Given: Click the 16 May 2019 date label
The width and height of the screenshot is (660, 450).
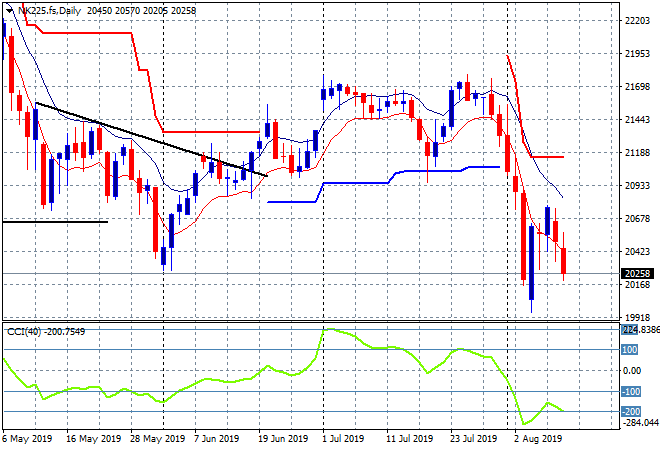Looking at the screenshot, I should [93, 439].
